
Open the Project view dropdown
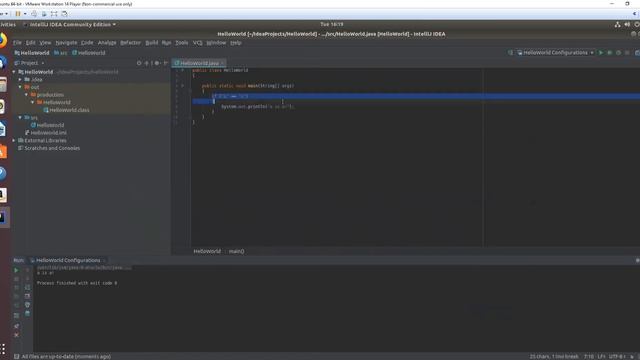coord(29,63)
